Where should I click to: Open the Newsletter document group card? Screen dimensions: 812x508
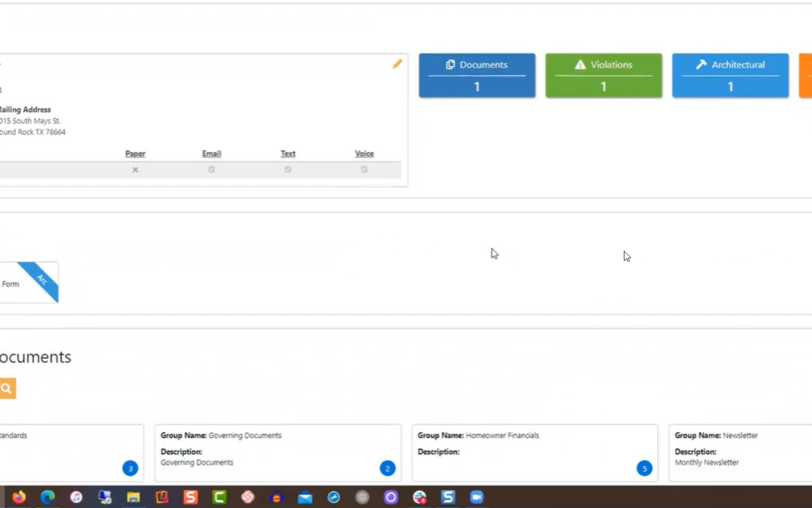pos(741,452)
